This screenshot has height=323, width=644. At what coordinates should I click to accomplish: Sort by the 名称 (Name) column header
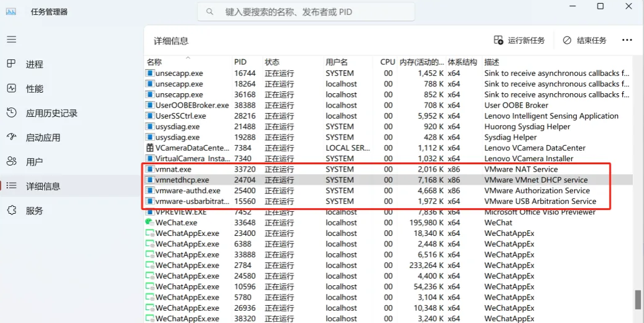154,62
